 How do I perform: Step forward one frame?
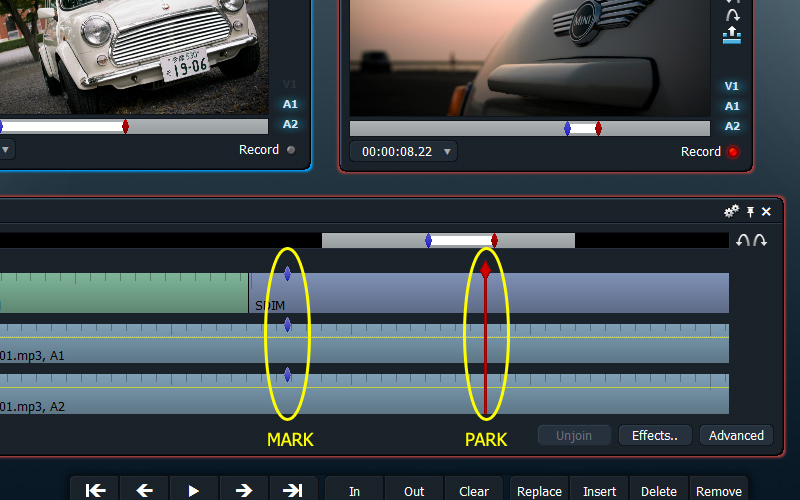point(244,490)
